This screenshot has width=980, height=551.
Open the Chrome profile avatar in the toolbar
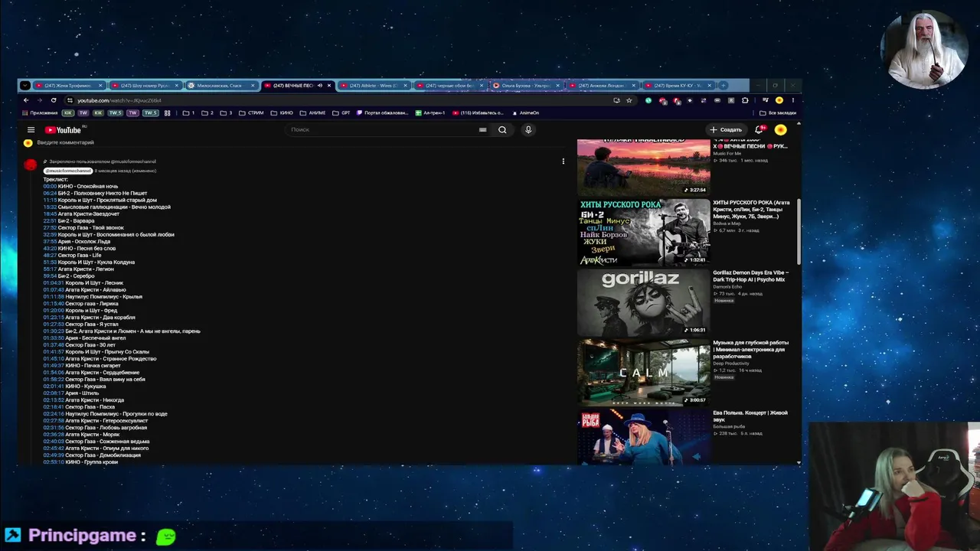[x=779, y=100]
